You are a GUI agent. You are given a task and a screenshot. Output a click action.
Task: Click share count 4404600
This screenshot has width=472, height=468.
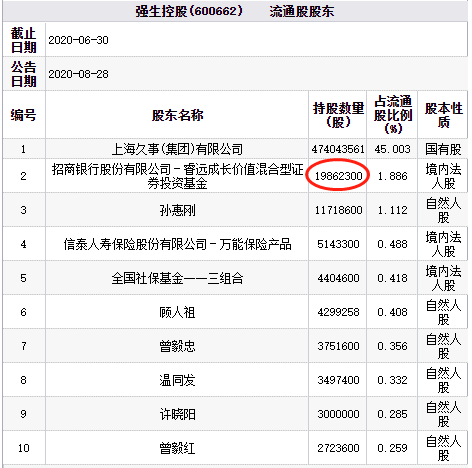tap(338, 278)
